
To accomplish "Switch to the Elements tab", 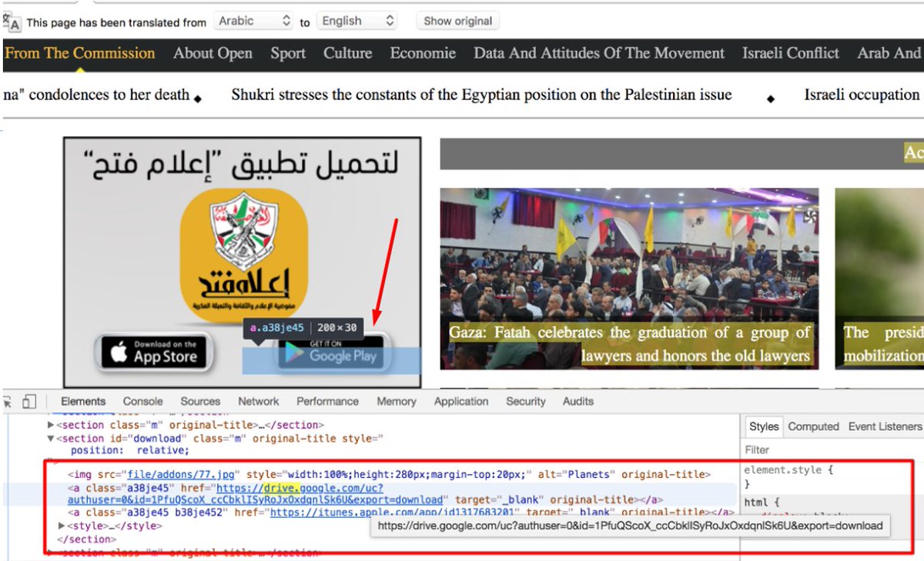I will 83,401.
